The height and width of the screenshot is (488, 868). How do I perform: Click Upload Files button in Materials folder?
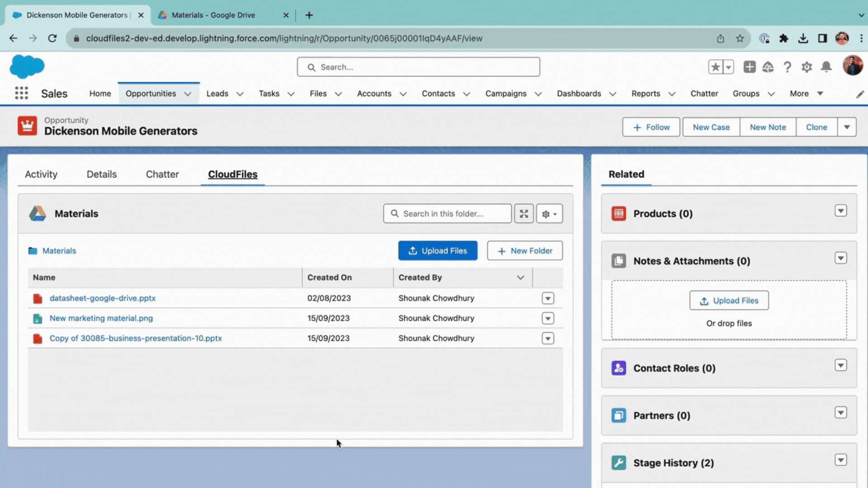pyautogui.click(x=438, y=250)
